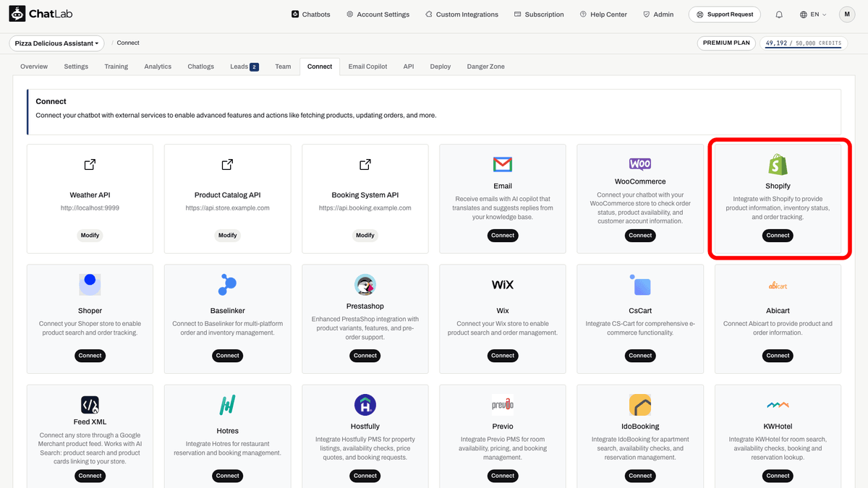Open the notifications bell icon

point(779,14)
